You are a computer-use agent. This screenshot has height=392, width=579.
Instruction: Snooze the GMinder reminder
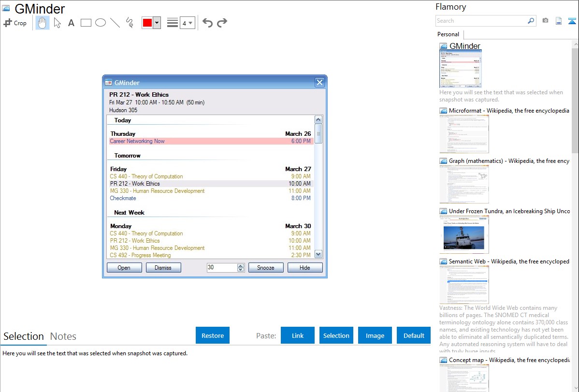(266, 267)
